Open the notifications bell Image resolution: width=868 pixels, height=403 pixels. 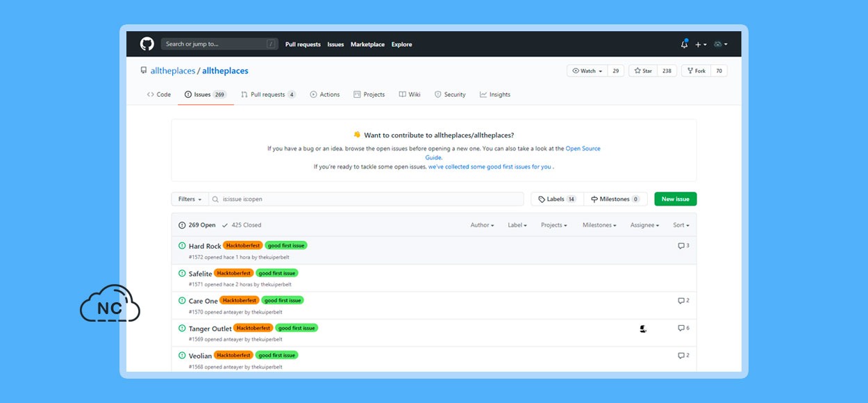pos(684,44)
